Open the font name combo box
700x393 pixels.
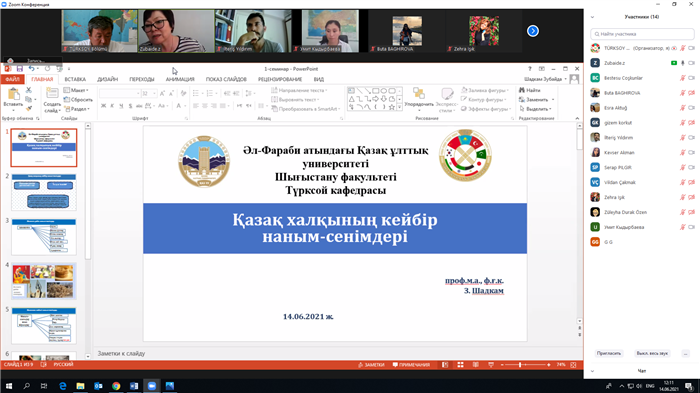click(120, 93)
